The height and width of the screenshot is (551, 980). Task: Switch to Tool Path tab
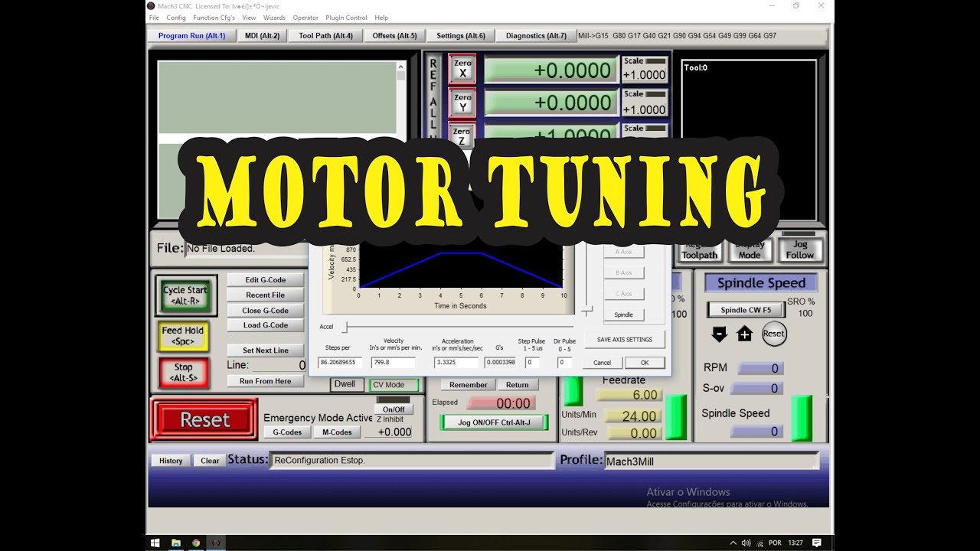point(326,35)
